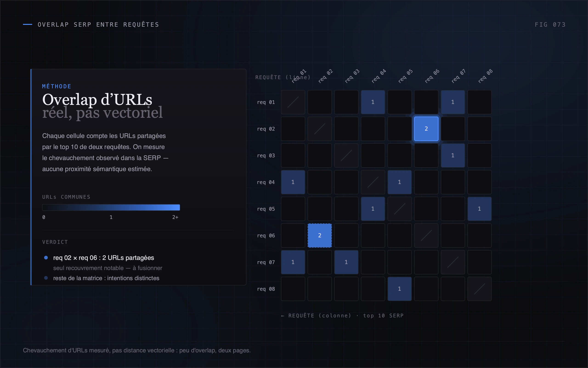Click 'reste de la matrice : intentions distinctes'
The height and width of the screenshot is (368, 588).
pyautogui.click(x=106, y=278)
